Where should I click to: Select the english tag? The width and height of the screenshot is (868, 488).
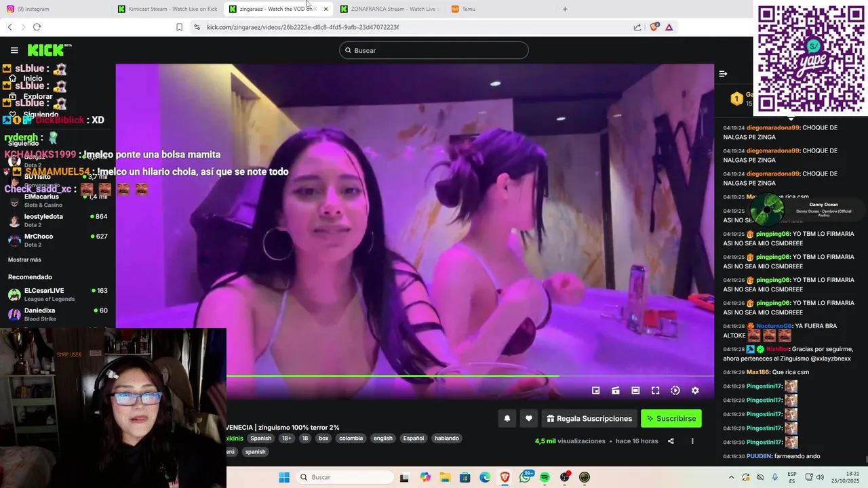point(383,439)
